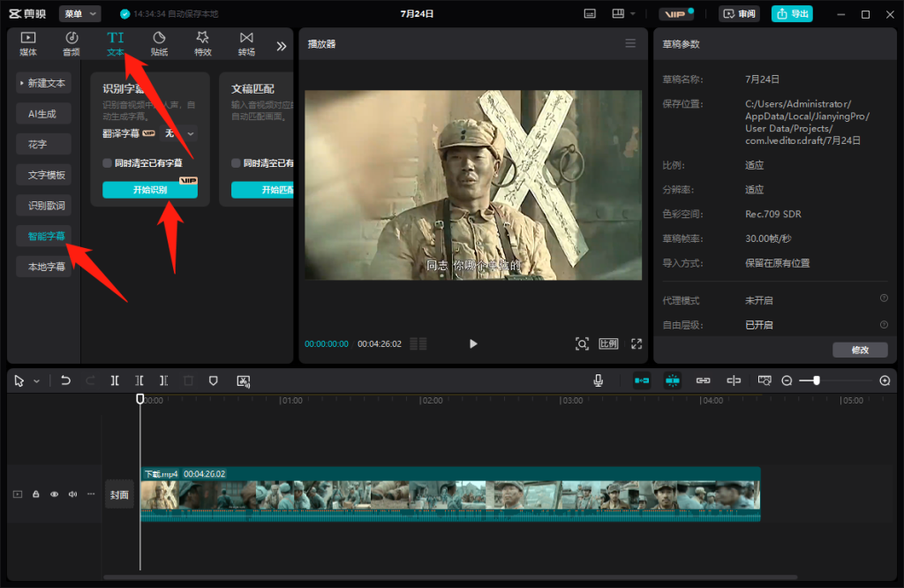Open the 翻译字幕 language dropdown
This screenshot has width=904, height=588.
click(x=179, y=133)
